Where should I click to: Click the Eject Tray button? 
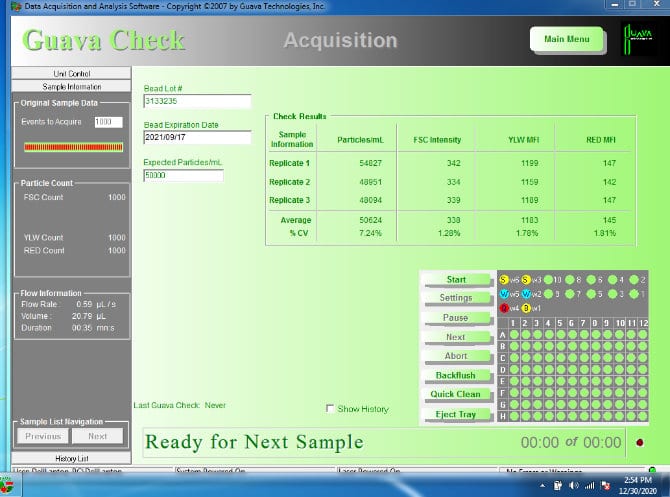click(456, 414)
